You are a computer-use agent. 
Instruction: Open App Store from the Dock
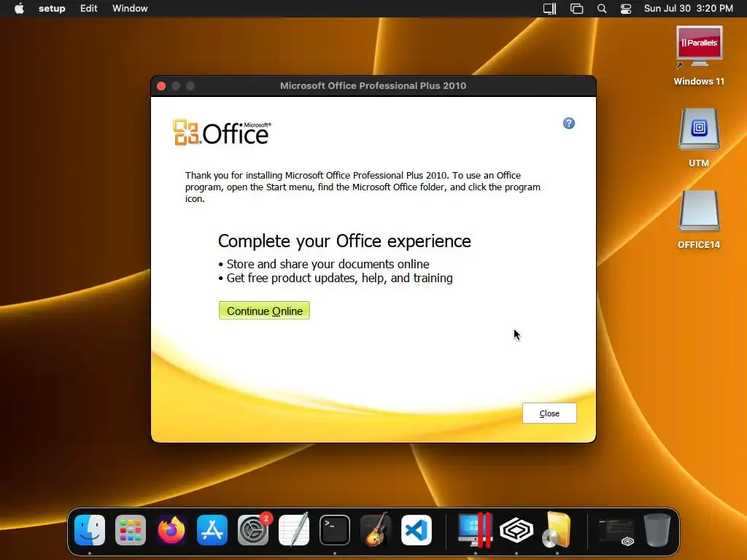(212, 530)
